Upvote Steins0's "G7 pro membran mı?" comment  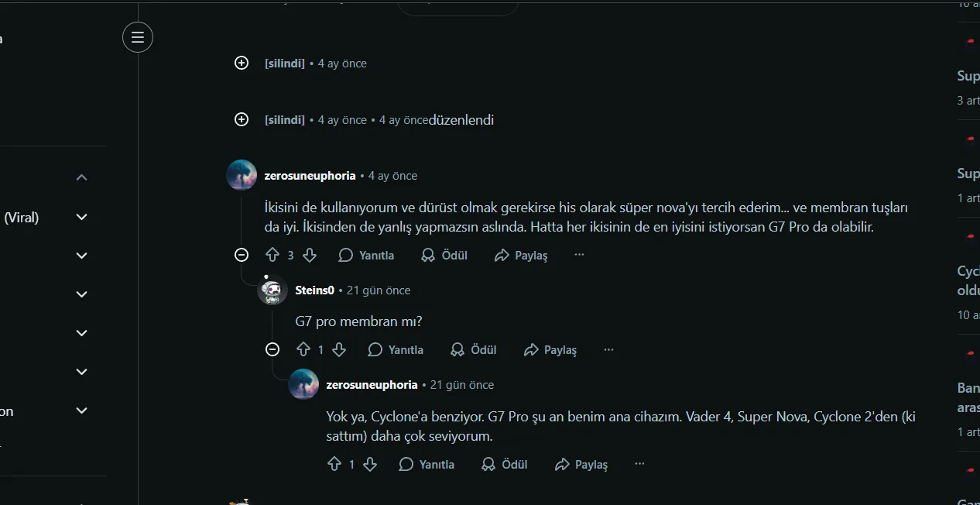303,349
